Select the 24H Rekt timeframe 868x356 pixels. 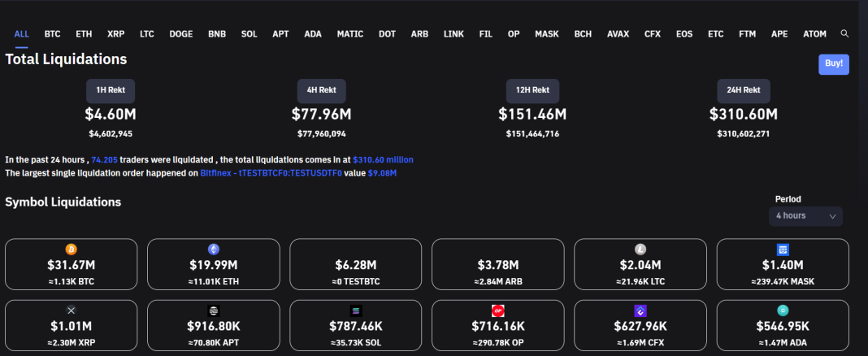743,90
